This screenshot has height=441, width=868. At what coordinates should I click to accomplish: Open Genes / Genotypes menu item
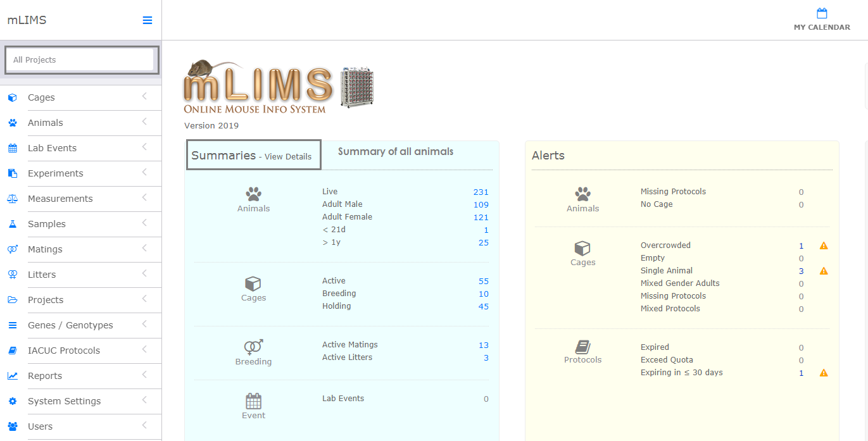point(70,325)
